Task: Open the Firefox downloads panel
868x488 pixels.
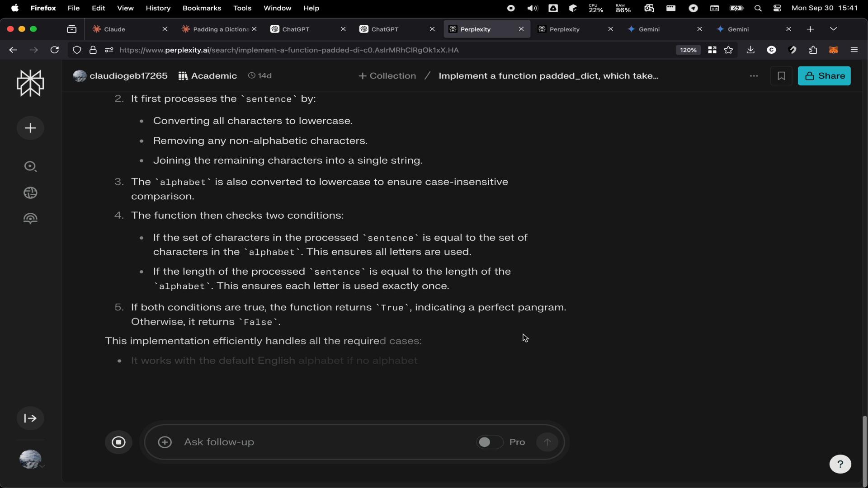Action: [x=750, y=50]
